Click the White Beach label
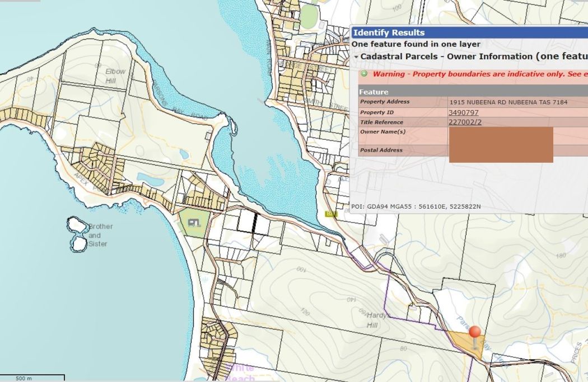Image resolution: width=588 pixels, height=382 pixels. pyautogui.click(x=241, y=371)
